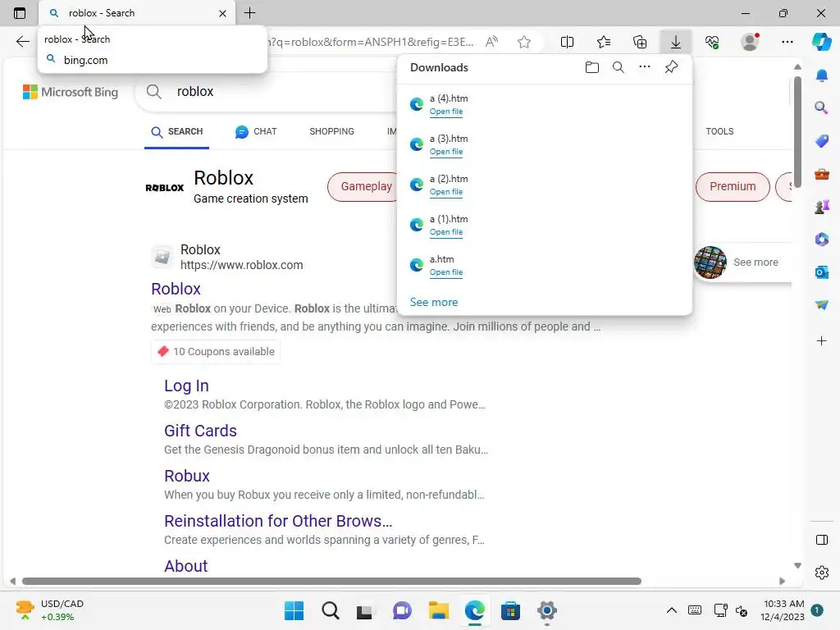Open the TOOLS menu
This screenshot has width=840, height=630.
pos(719,132)
